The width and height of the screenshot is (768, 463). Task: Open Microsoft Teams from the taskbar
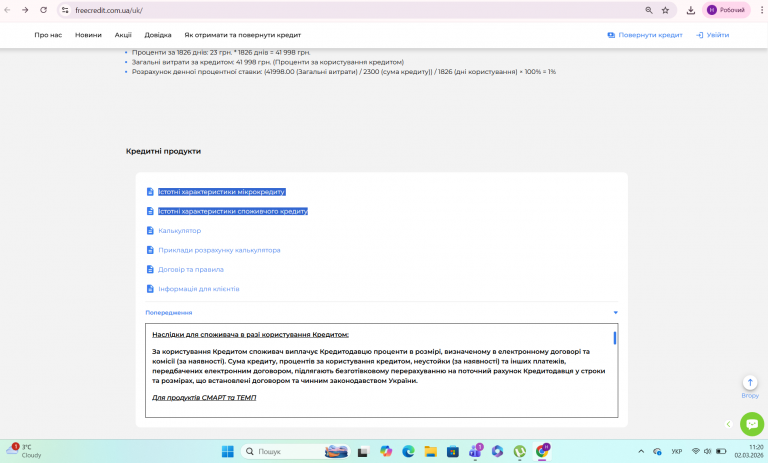tap(475, 451)
